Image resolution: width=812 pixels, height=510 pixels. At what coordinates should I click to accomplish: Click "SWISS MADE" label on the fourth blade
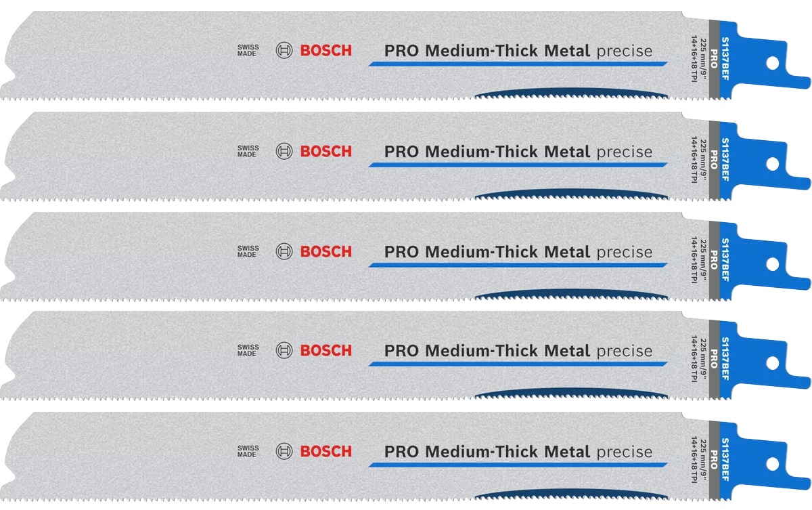click(x=248, y=350)
